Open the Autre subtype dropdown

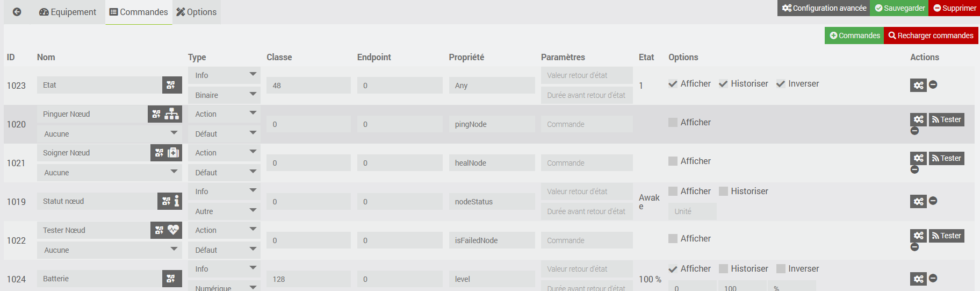pos(224,211)
